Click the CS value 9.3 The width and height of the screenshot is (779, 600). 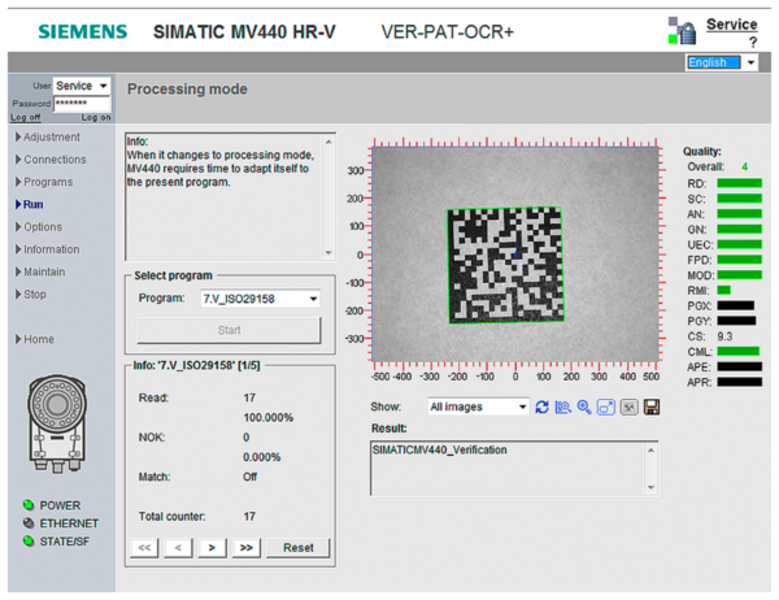click(725, 336)
